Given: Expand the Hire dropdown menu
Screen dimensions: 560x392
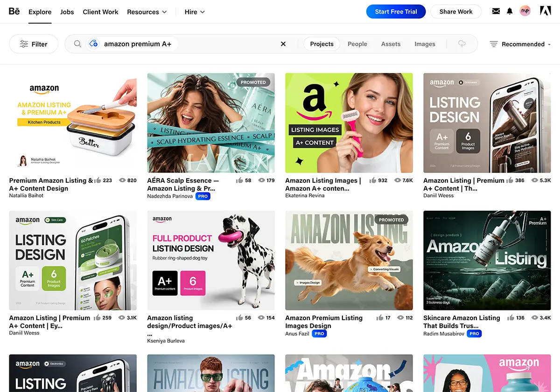Looking at the screenshot, I should pyautogui.click(x=195, y=12).
